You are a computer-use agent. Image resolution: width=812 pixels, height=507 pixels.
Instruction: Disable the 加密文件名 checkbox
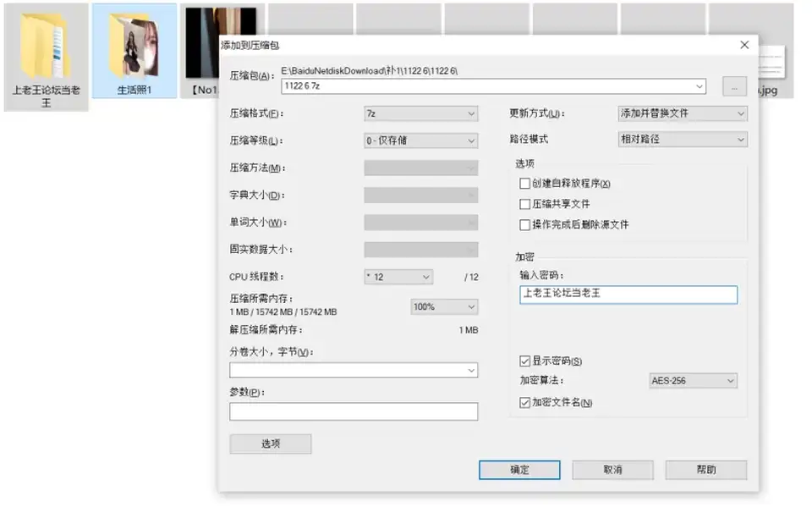(x=524, y=403)
